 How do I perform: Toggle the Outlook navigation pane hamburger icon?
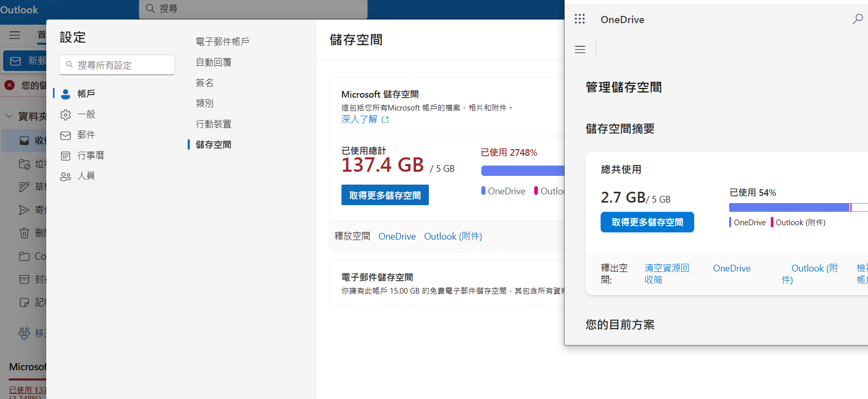coord(15,35)
